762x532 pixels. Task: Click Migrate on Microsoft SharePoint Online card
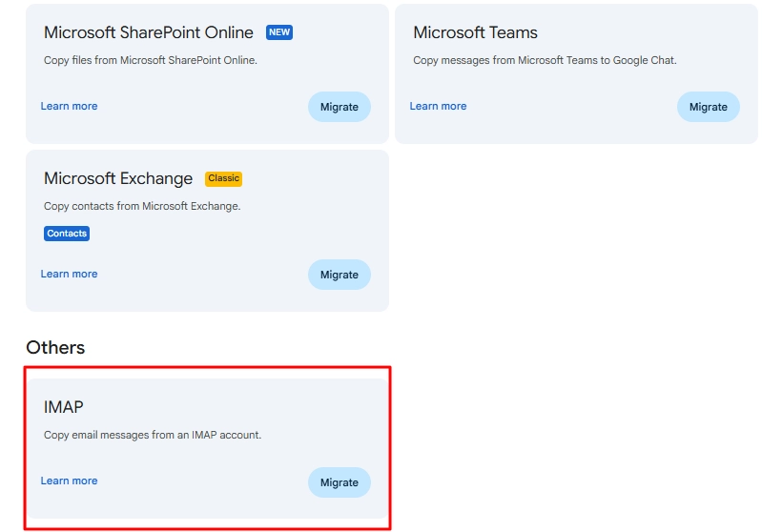point(340,107)
